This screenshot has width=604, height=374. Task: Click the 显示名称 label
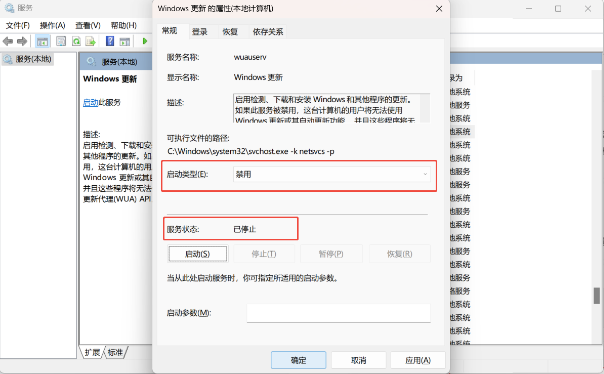pos(183,77)
